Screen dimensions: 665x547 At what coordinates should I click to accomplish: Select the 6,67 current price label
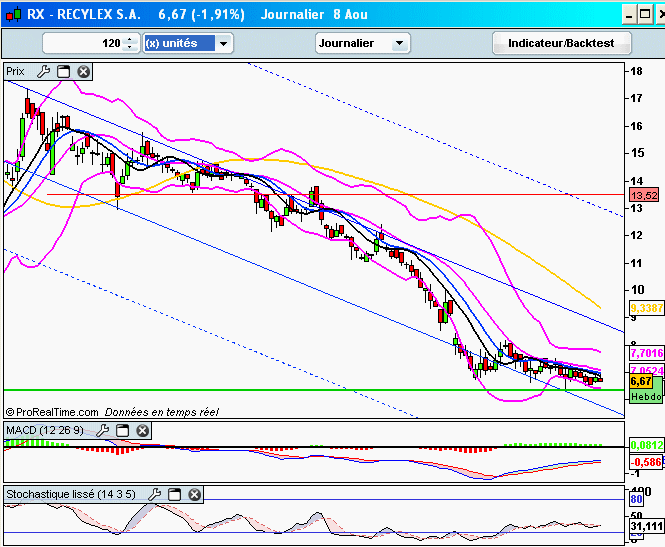[x=641, y=381]
